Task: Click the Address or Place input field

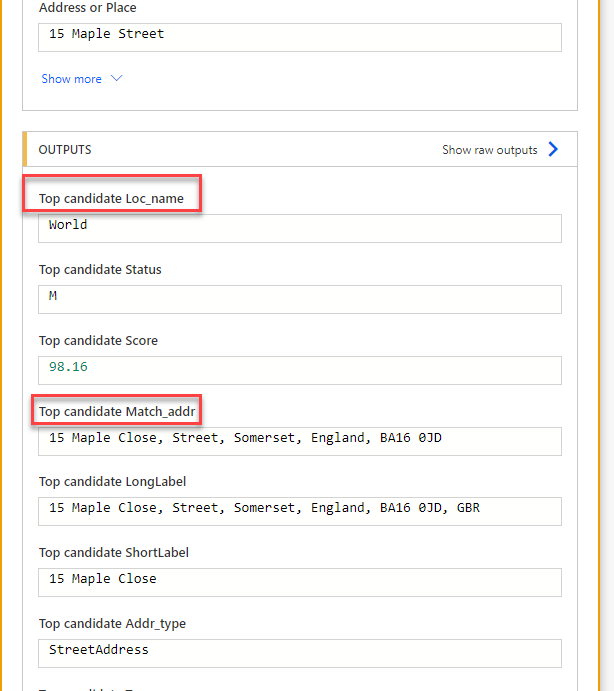Action: click(300, 37)
